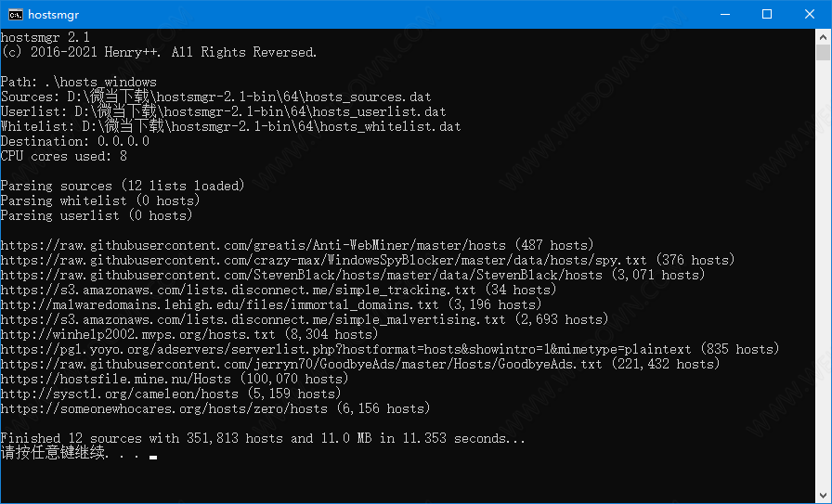Image resolution: width=832 pixels, height=504 pixels.
Task: Click the hostsmgr title text
Action: (53, 14)
